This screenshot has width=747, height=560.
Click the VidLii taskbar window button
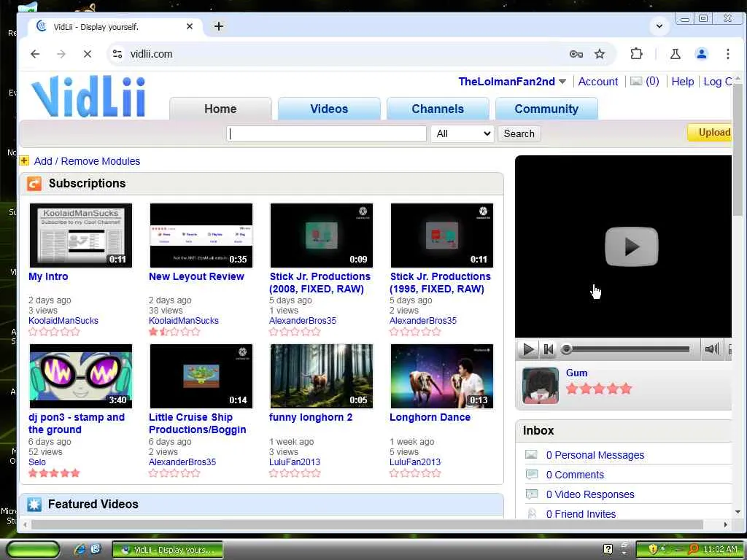pyautogui.click(x=168, y=550)
